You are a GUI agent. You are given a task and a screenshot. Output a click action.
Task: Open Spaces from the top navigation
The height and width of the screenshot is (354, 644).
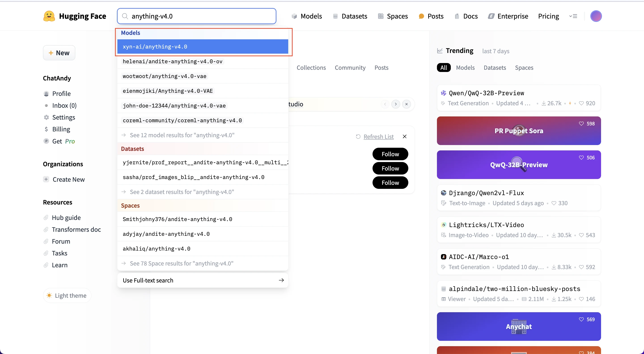(x=393, y=16)
